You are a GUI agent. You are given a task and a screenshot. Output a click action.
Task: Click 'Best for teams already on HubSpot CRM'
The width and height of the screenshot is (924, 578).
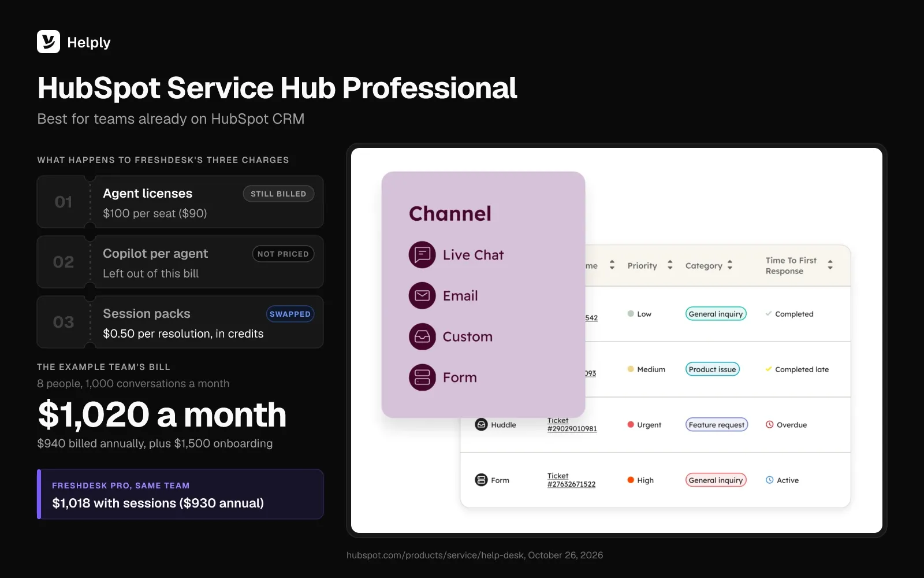coord(171,118)
